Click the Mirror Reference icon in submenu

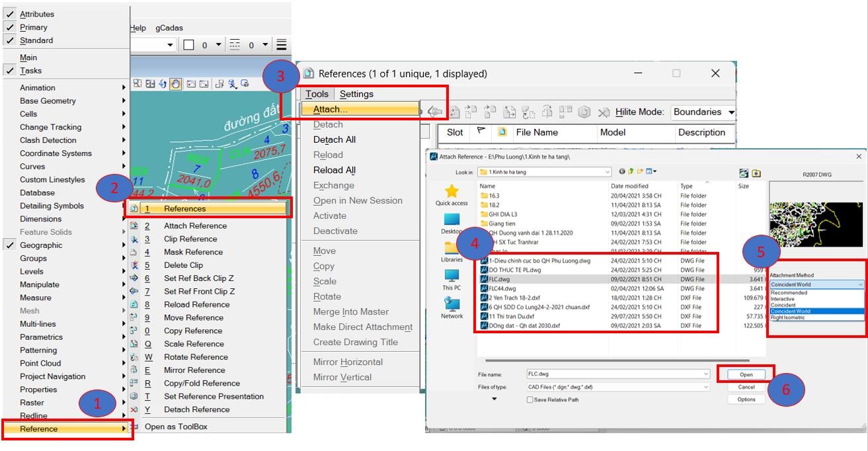[x=134, y=370]
